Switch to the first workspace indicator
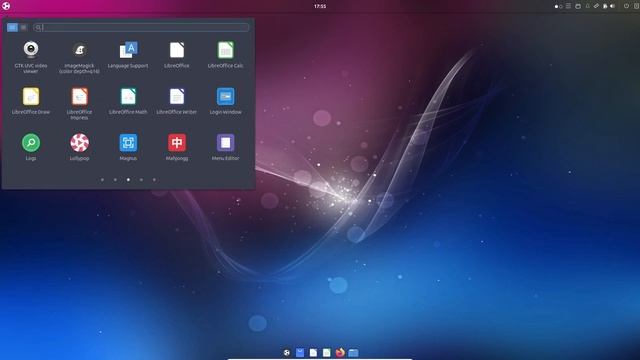This screenshot has width=640, height=360. [556, 7]
